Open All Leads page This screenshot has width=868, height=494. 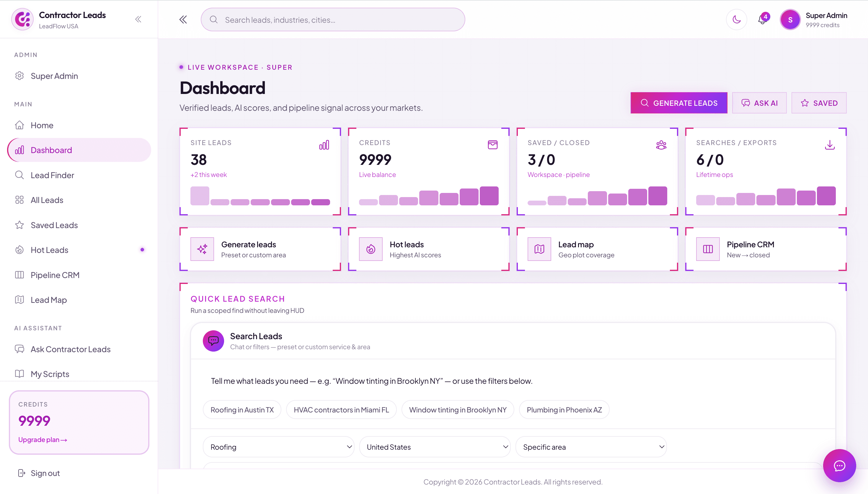79,200
